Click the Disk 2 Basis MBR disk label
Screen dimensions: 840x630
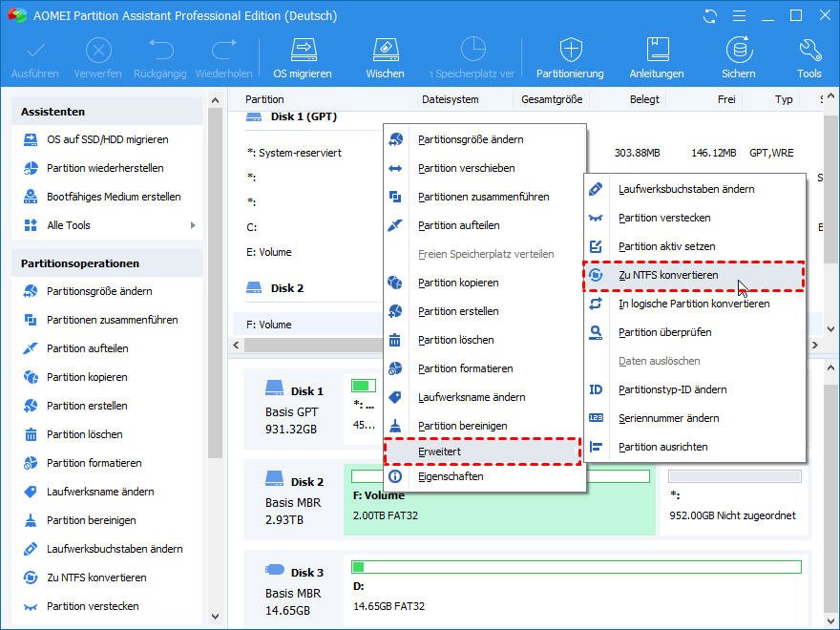tap(294, 500)
